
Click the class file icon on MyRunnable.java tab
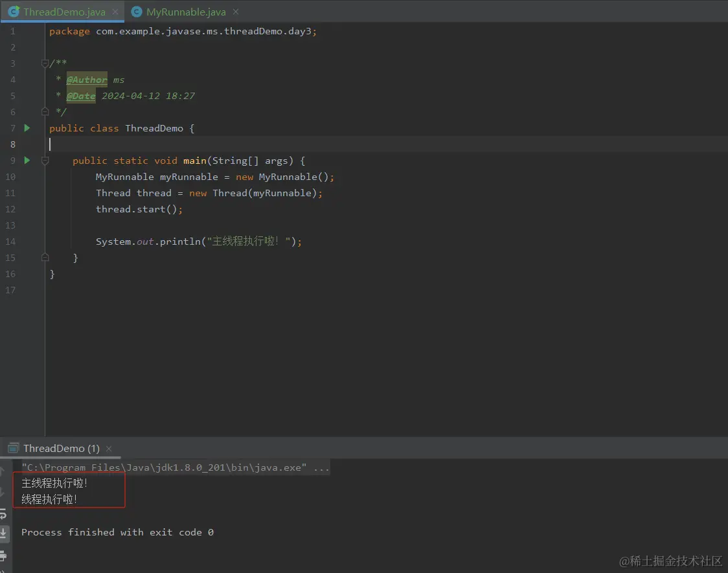pyautogui.click(x=137, y=12)
